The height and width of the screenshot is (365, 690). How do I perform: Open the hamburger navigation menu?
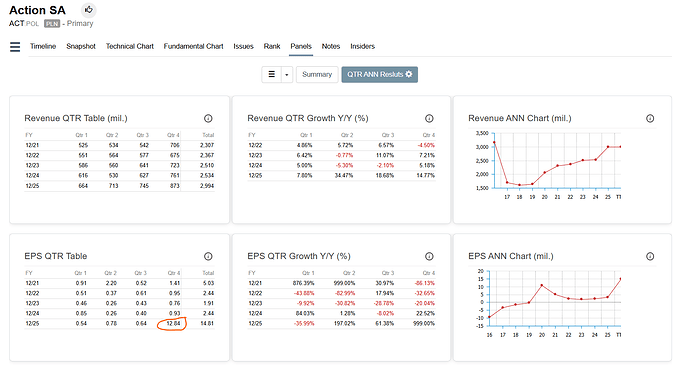coord(15,47)
